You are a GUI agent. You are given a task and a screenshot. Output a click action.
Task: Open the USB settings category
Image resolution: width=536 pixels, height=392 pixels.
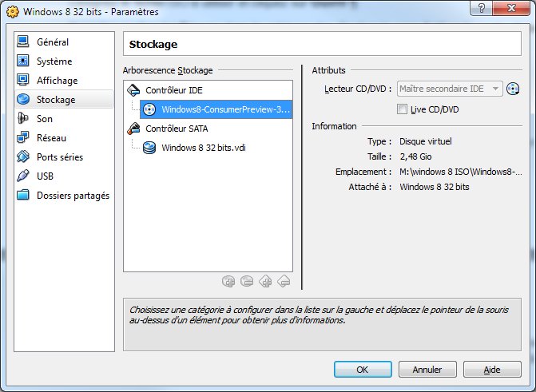click(x=64, y=176)
